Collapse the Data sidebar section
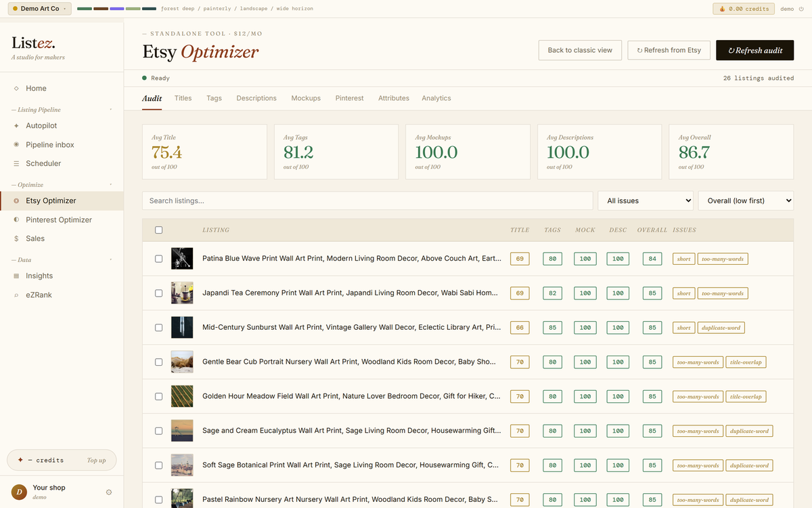This screenshot has height=508, width=812. [111, 260]
